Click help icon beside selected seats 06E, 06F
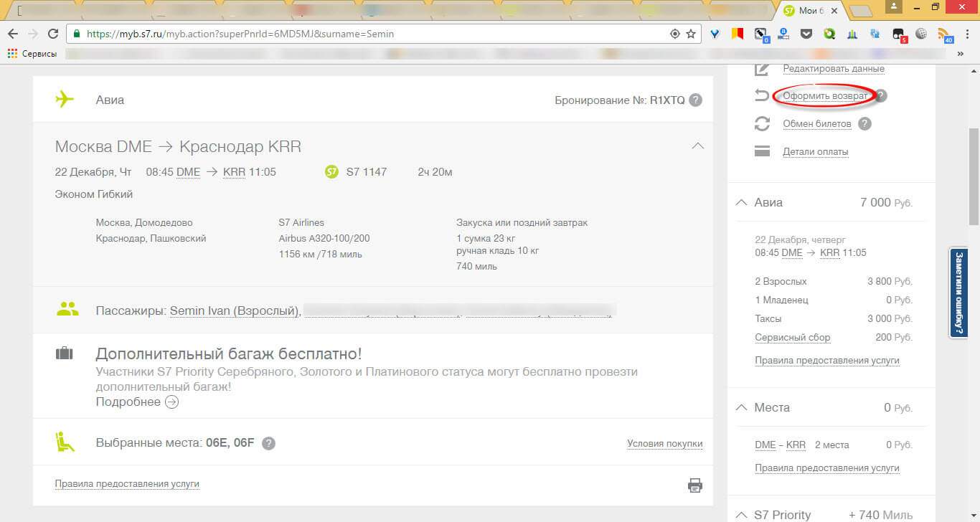 pyautogui.click(x=268, y=443)
